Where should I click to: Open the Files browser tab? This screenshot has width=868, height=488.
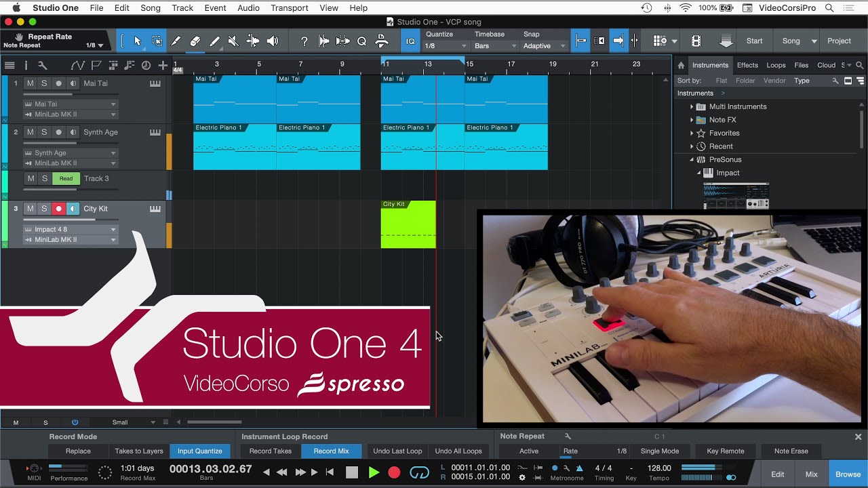[802, 65]
